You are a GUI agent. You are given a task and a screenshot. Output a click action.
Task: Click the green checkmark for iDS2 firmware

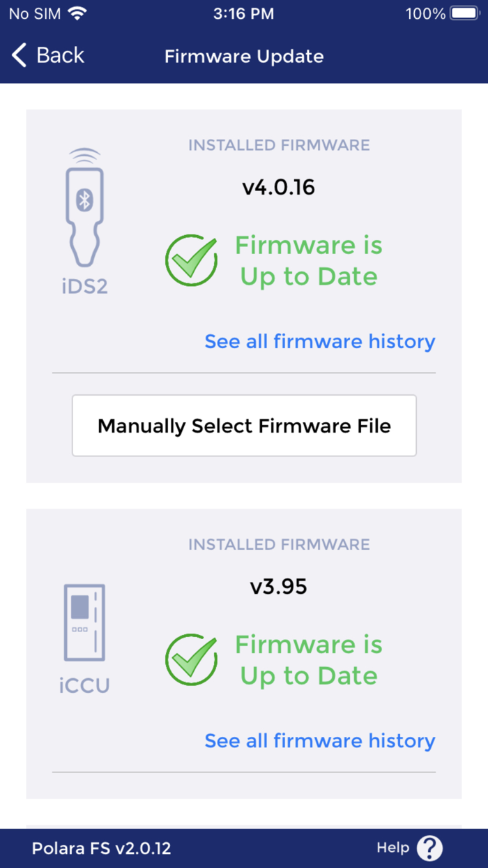tap(191, 260)
